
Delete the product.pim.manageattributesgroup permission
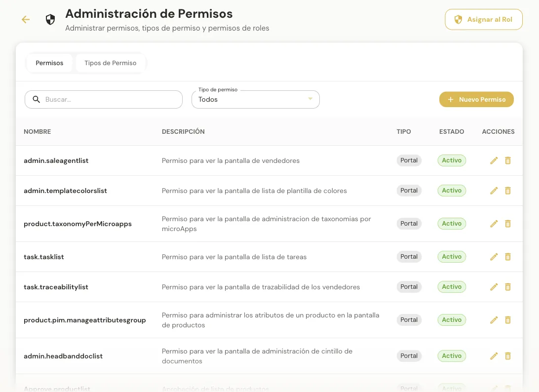(508, 320)
